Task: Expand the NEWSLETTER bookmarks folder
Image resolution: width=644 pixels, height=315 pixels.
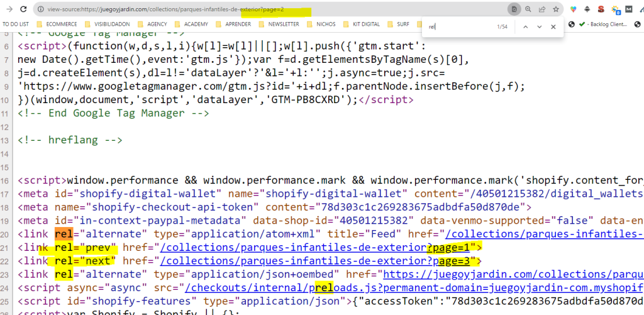Action: coord(279,24)
